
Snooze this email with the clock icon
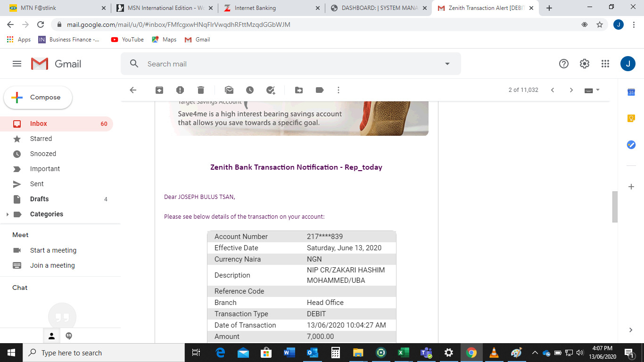click(x=250, y=90)
